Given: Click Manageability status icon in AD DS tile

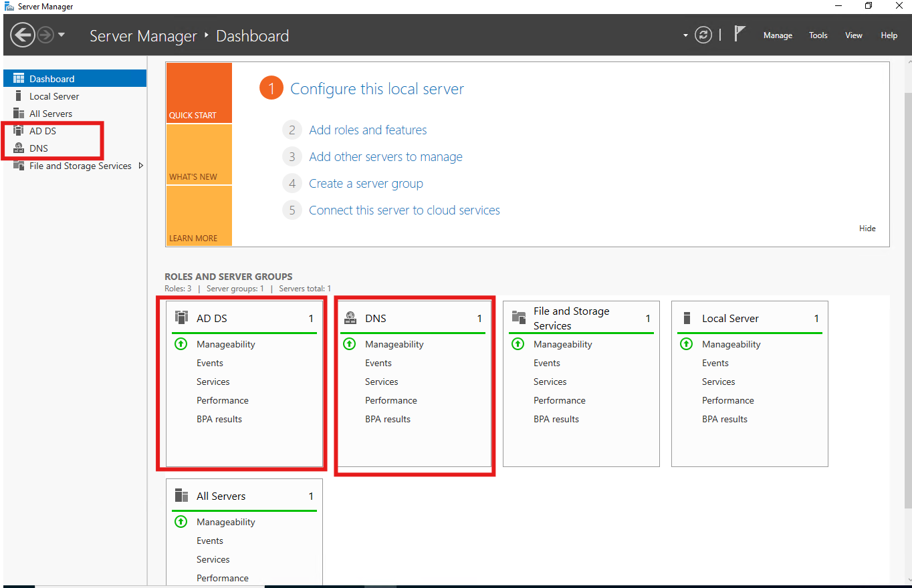Looking at the screenshot, I should click(181, 344).
